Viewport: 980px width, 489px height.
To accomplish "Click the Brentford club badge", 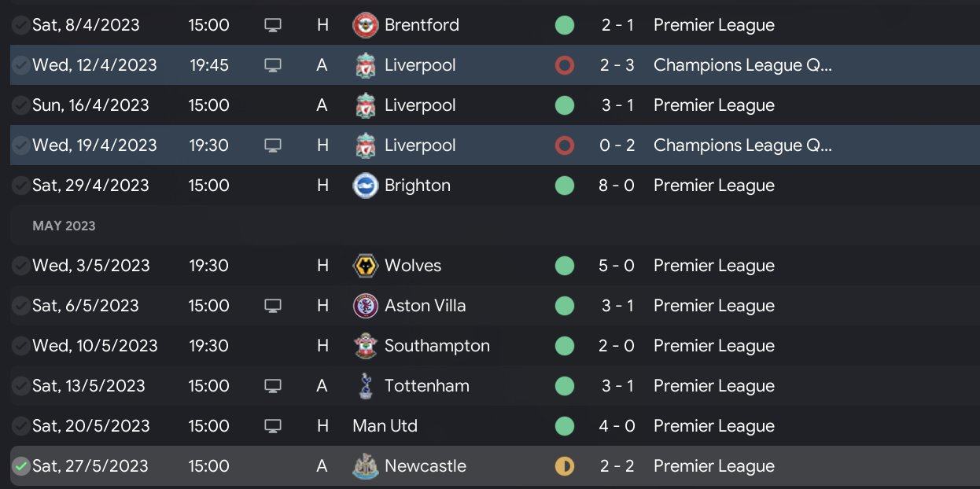I will coord(366,25).
